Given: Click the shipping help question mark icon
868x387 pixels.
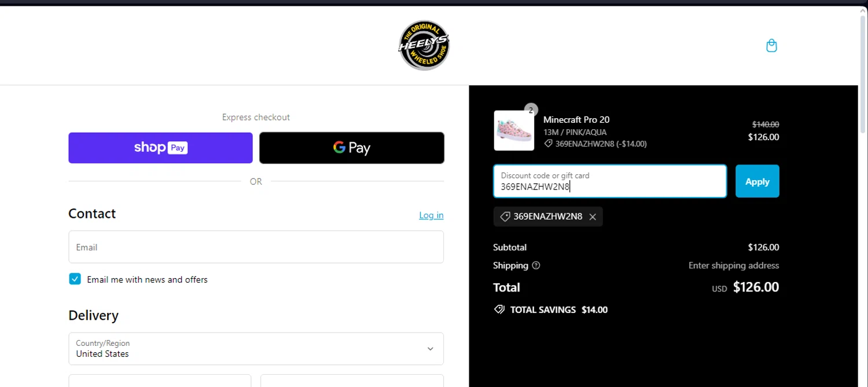Looking at the screenshot, I should pos(536,265).
